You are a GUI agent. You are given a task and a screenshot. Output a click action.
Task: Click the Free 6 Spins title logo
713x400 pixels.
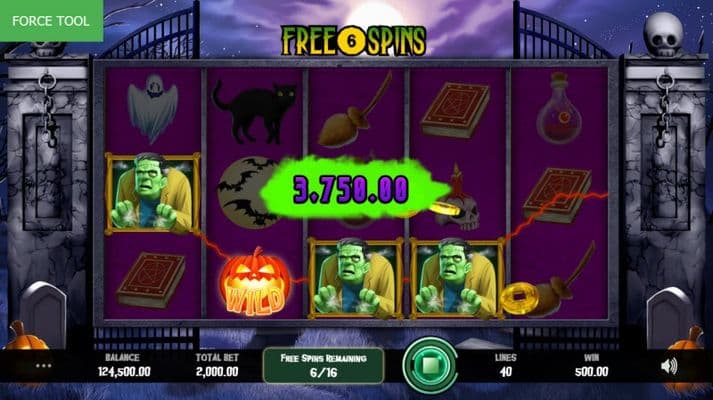pos(353,40)
